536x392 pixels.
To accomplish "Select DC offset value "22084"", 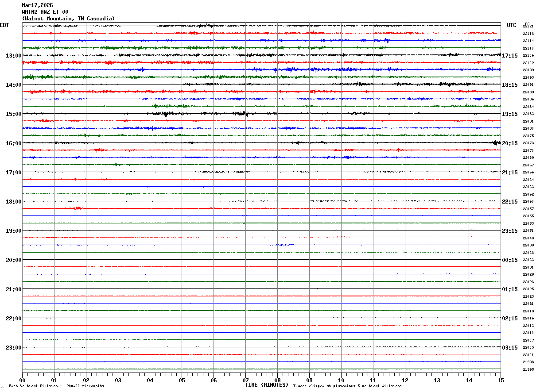I will pos(528,107).
